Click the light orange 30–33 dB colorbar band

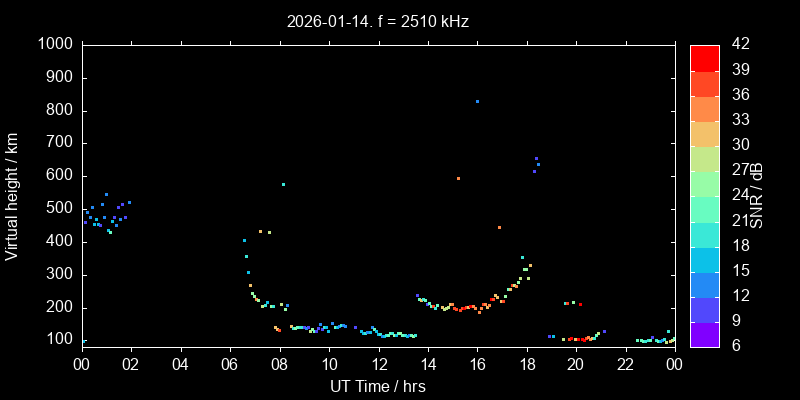(x=705, y=133)
